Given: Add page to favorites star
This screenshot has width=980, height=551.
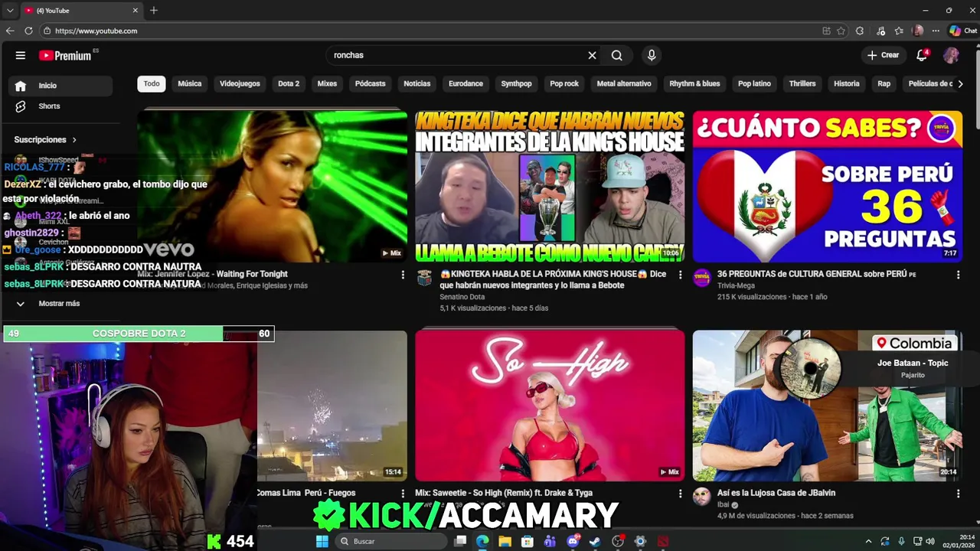Looking at the screenshot, I should [x=841, y=31].
